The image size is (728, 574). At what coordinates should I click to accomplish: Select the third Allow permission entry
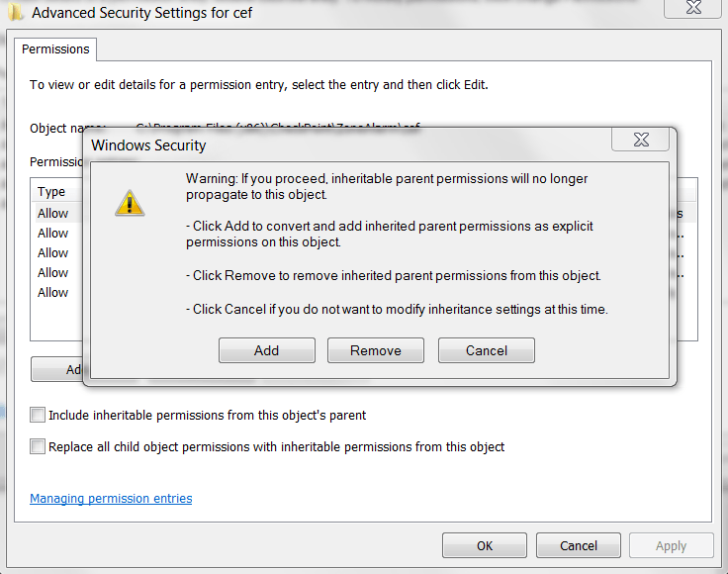click(x=53, y=252)
